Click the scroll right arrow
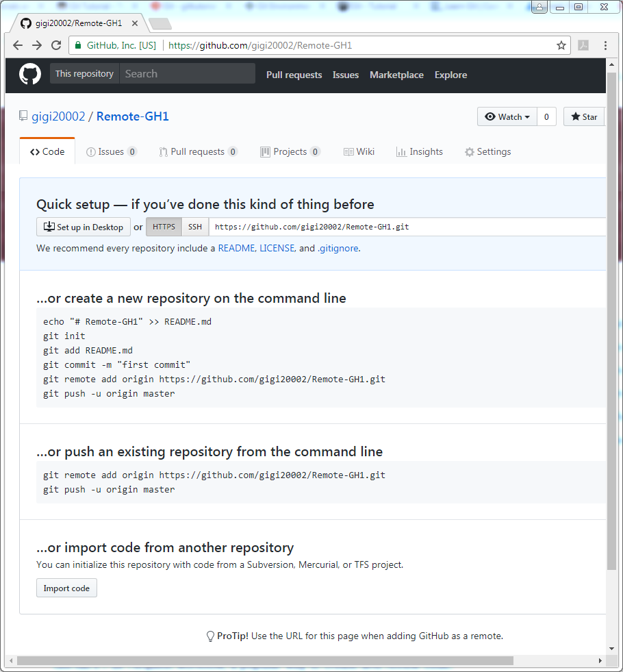This screenshot has height=672, width=623. pyautogui.click(x=600, y=660)
